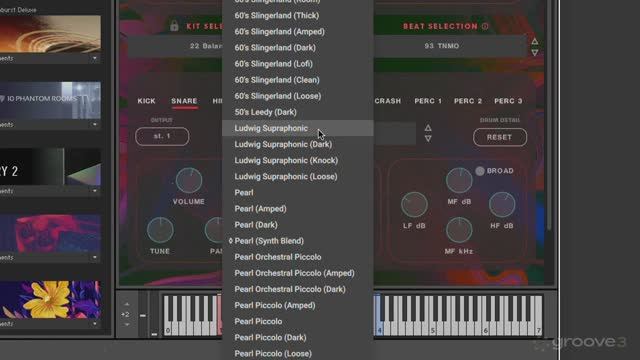This screenshot has width=640, height=360.
Task: Select Ludwig Supraphonic (Knock) entry
Action: [298, 160]
